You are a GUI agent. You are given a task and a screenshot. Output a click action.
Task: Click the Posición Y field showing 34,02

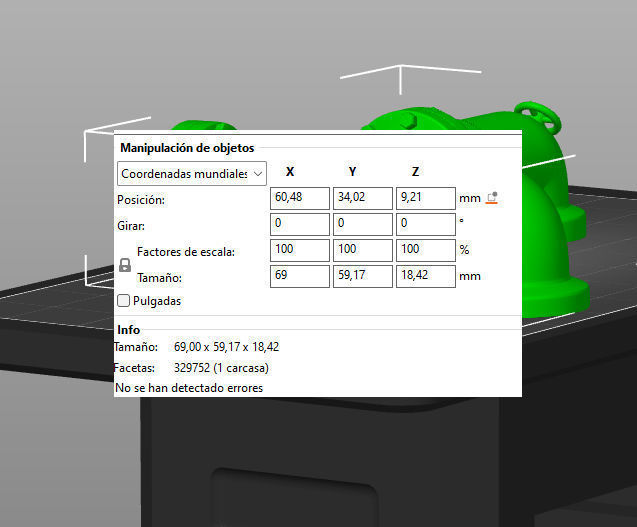click(363, 198)
